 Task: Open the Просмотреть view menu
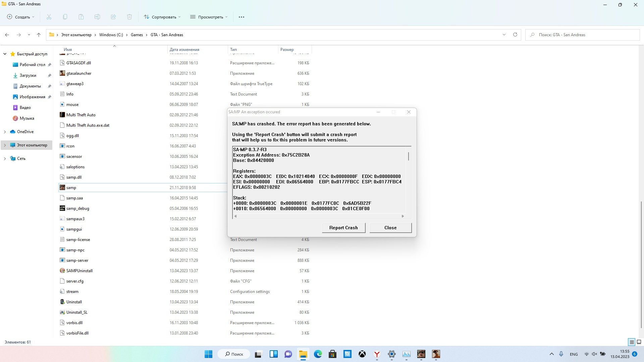coord(209,17)
